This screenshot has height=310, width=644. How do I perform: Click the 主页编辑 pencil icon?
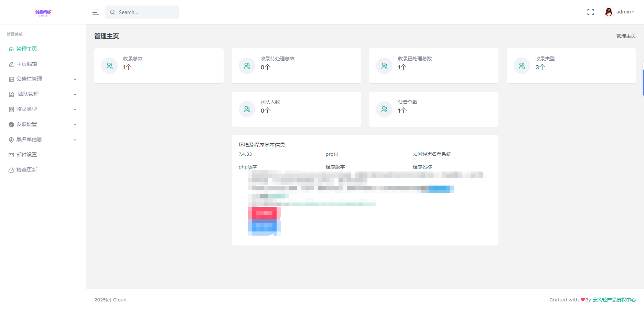pos(11,64)
